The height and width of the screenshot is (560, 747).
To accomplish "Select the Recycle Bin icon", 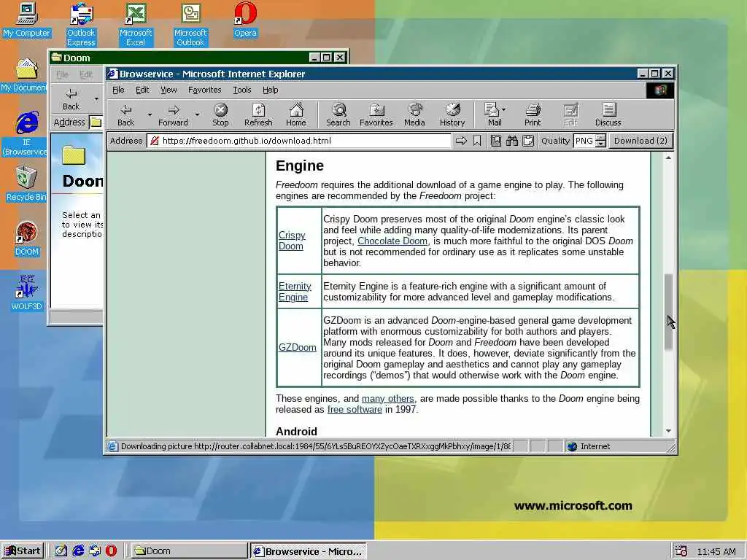I will click(x=27, y=184).
